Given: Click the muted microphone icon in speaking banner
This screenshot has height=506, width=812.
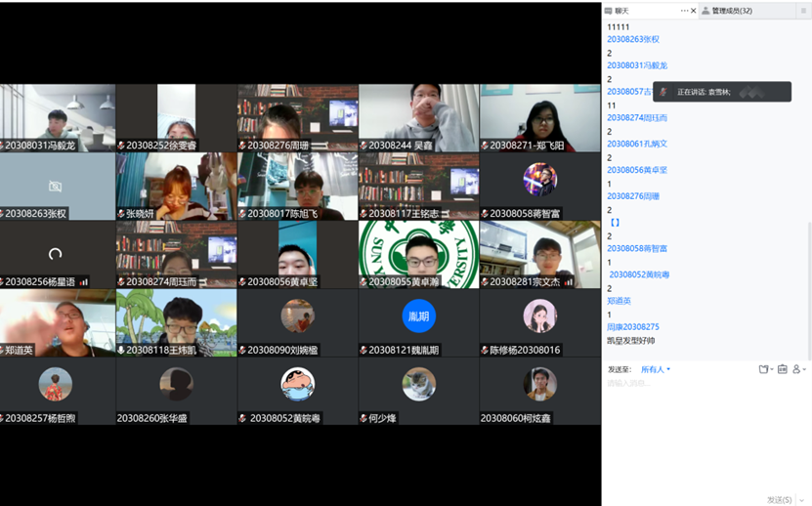Looking at the screenshot, I should pos(664,92).
